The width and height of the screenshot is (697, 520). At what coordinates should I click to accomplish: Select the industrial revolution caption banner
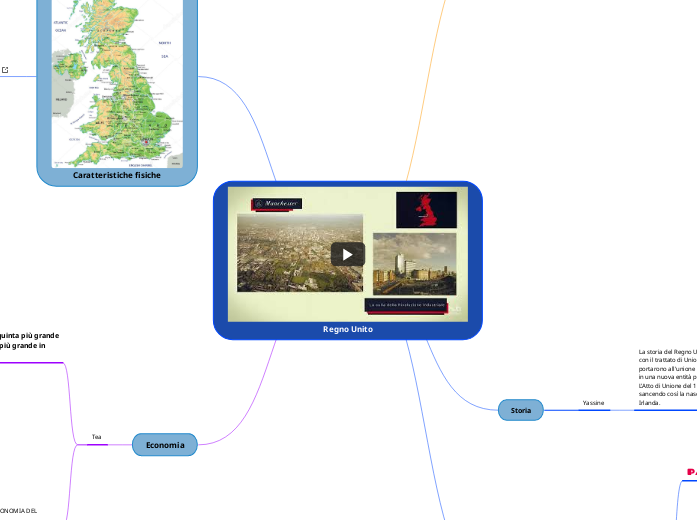[405, 305]
